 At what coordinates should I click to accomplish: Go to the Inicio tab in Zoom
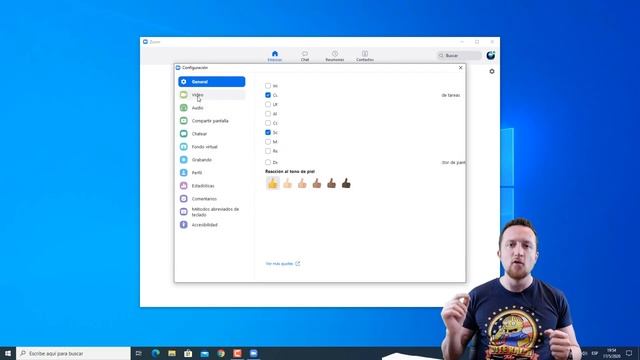[x=275, y=56]
